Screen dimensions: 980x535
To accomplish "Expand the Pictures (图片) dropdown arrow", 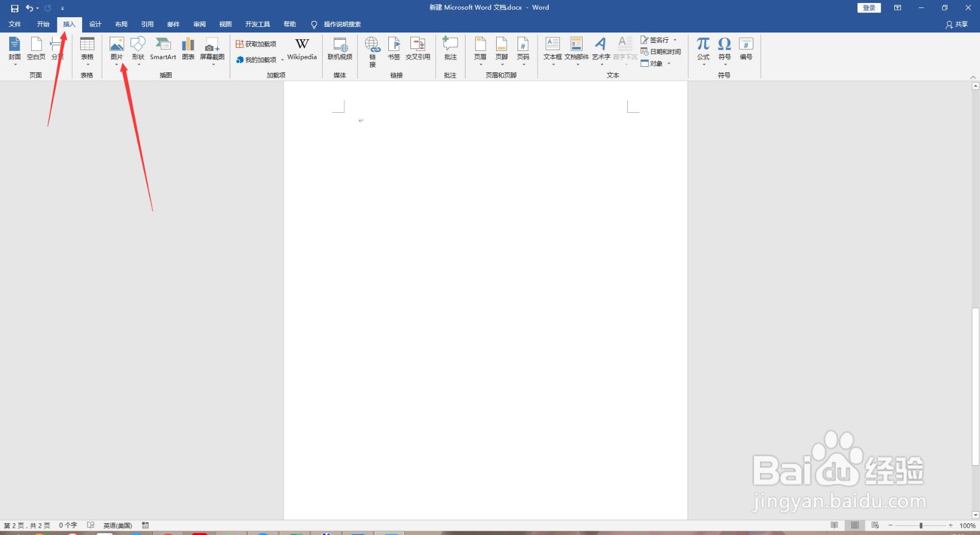I will [116, 64].
